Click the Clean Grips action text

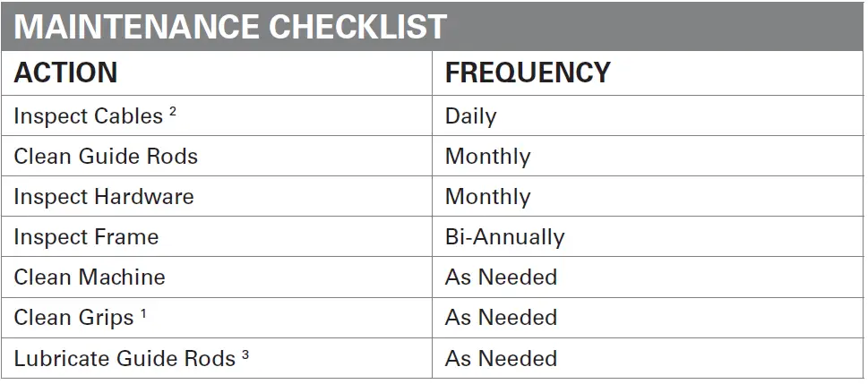73,318
